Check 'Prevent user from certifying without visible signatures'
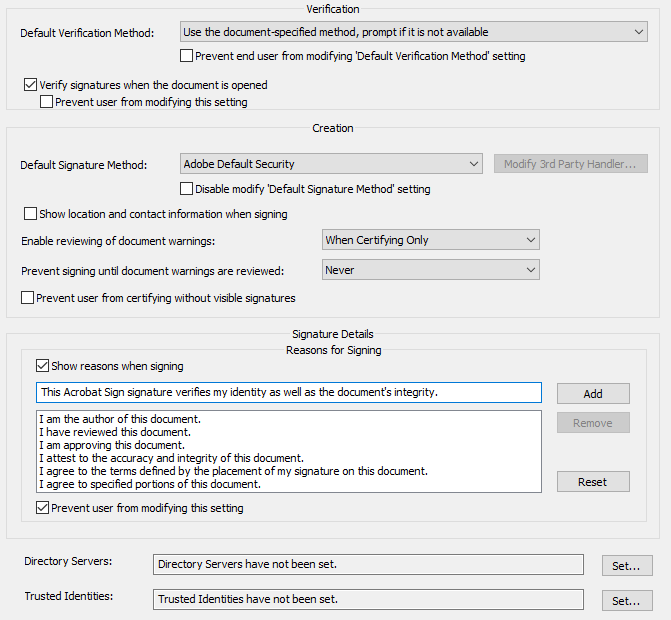The image size is (671, 620). click(x=28, y=298)
